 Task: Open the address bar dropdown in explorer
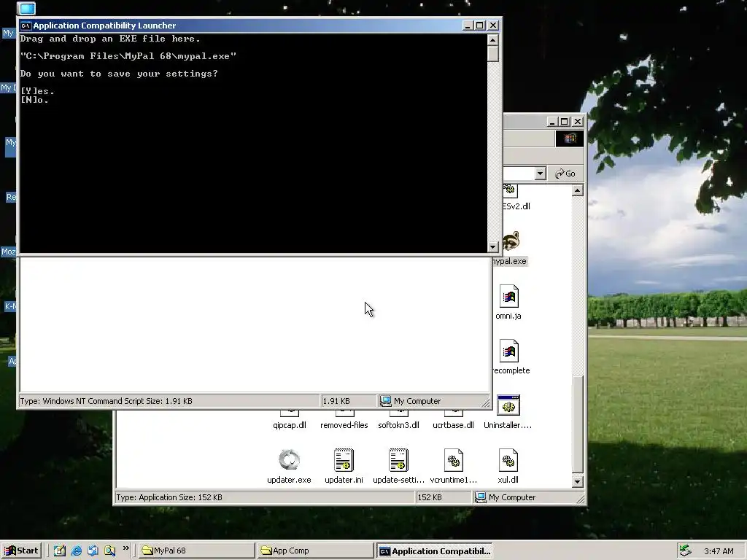[540, 174]
